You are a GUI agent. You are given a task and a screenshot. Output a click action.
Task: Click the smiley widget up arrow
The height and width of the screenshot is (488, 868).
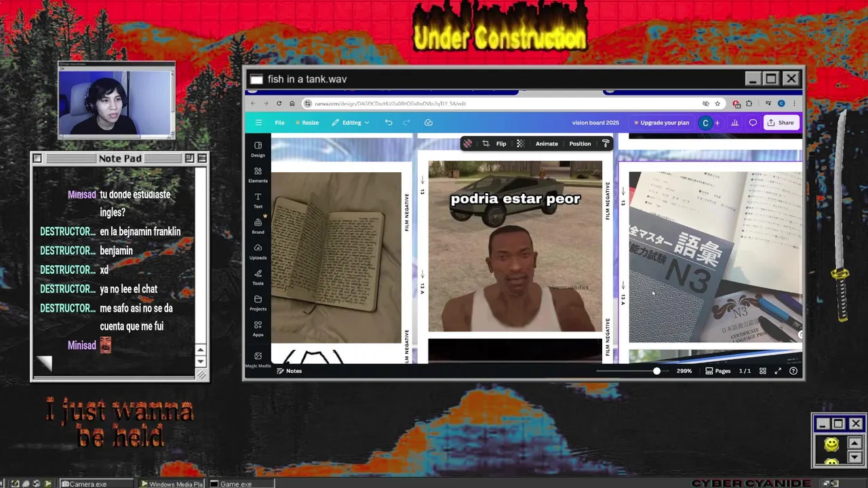854,444
